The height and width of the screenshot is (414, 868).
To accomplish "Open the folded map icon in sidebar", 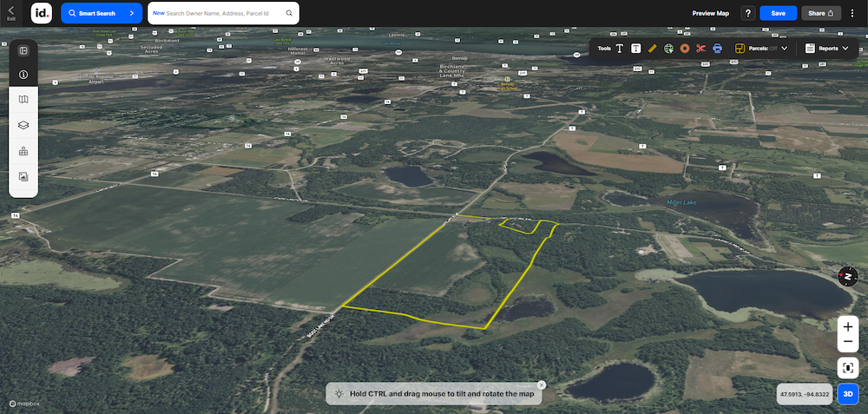I will tap(23, 100).
